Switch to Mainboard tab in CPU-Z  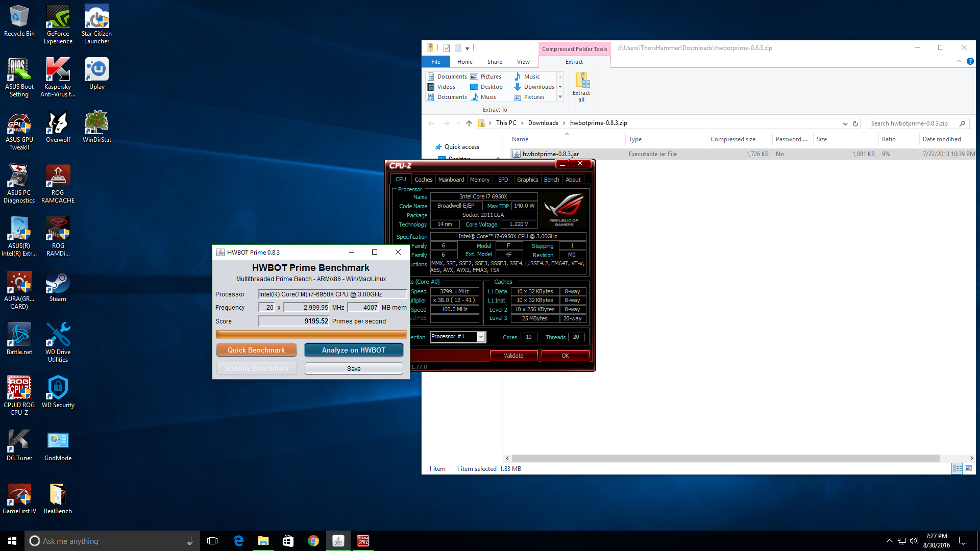point(451,180)
